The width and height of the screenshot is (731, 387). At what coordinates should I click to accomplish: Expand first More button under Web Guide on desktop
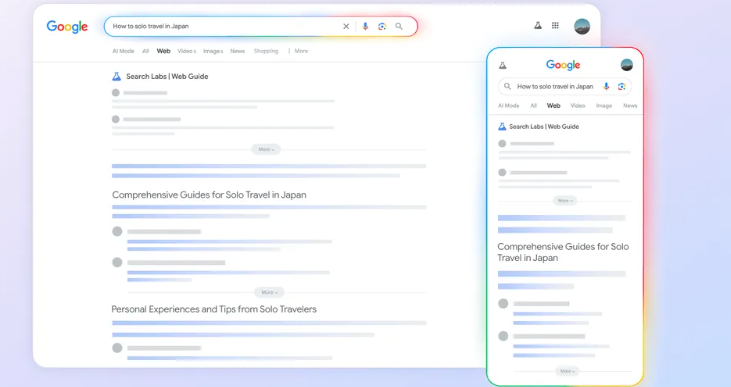coord(266,149)
